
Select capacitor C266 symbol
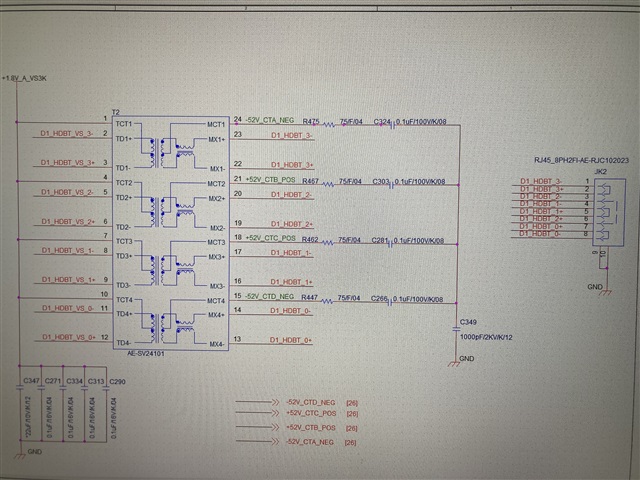point(390,302)
